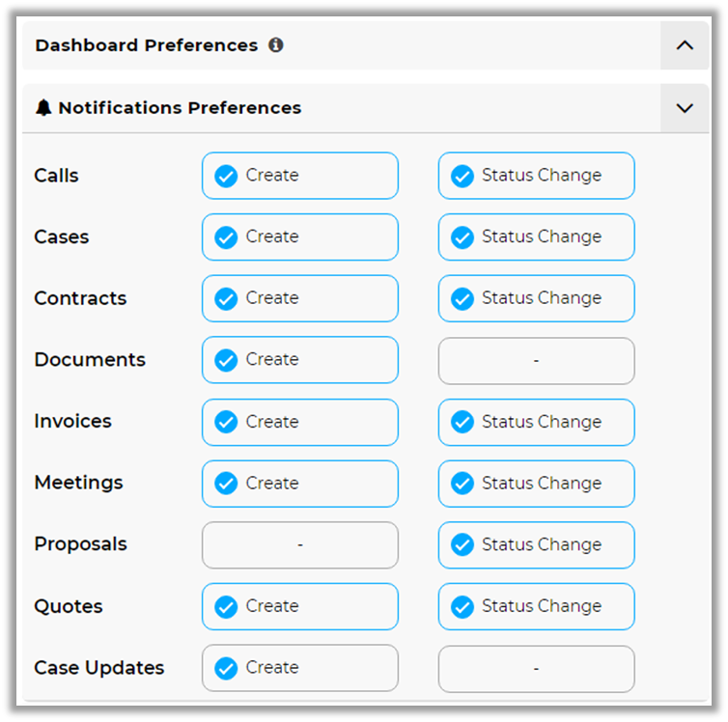Click the checkmark icon for Calls Create
728x722 pixels.
(x=226, y=176)
